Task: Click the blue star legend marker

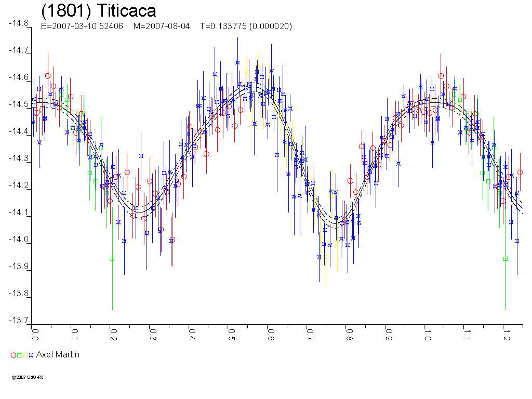Action: tap(31, 355)
